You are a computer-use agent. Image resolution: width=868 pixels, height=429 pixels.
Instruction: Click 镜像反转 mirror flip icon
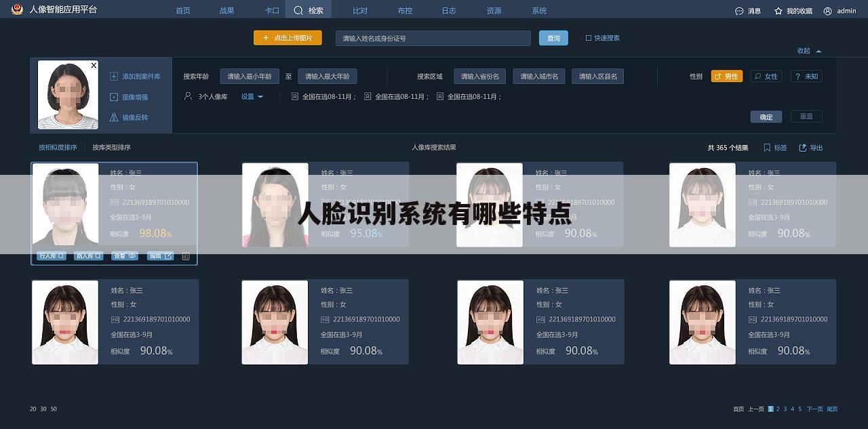point(114,117)
